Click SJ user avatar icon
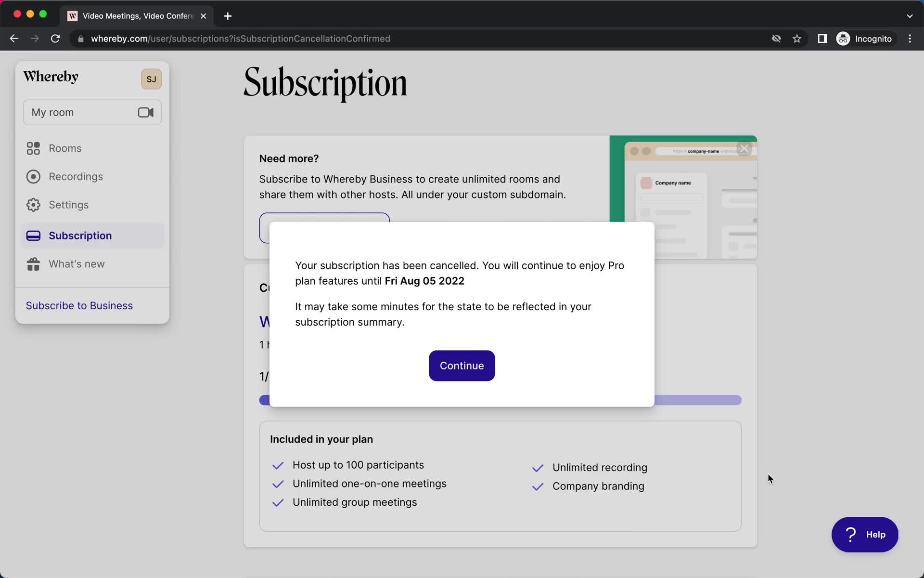 tap(151, 79)
